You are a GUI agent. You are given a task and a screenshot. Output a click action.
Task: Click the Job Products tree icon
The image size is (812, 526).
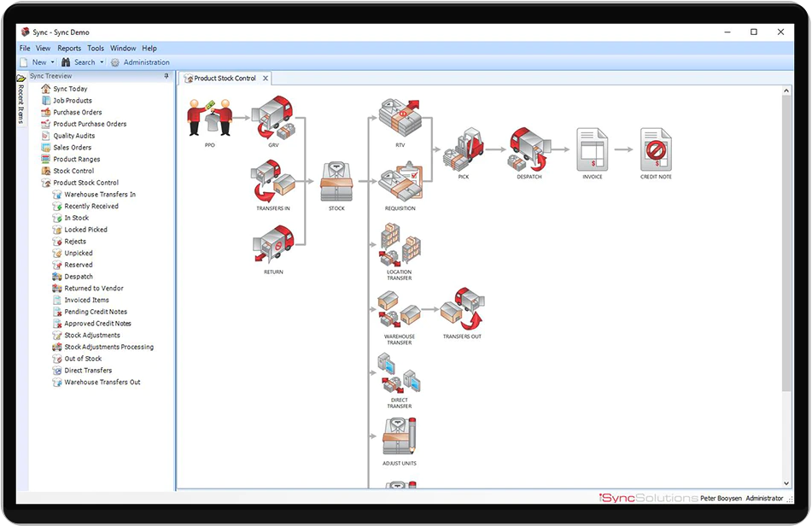click(45, 101)
